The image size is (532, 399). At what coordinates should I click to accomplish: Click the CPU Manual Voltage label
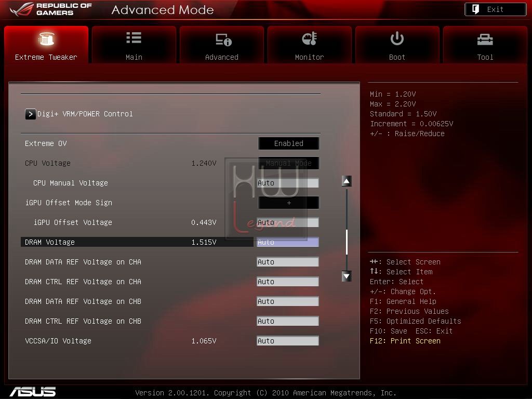[71, 183]
